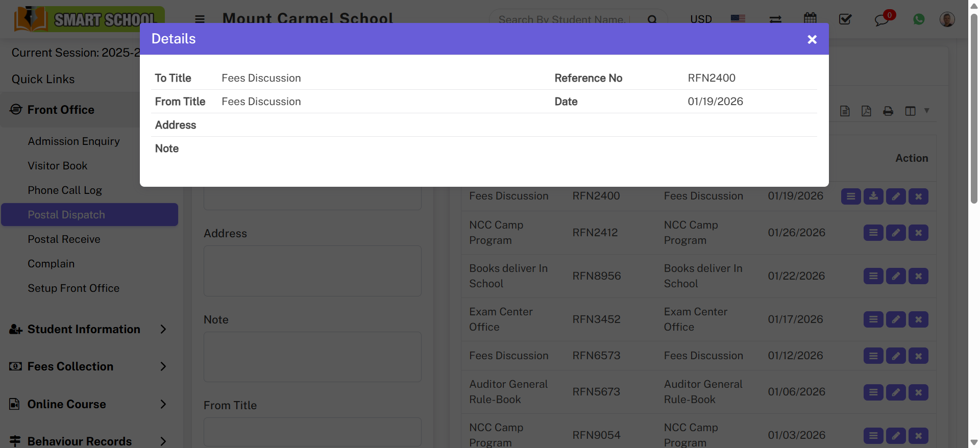The image size is (980, 448).
Task: Open Postal Receive in the sidebar
Action: (64, 239)
